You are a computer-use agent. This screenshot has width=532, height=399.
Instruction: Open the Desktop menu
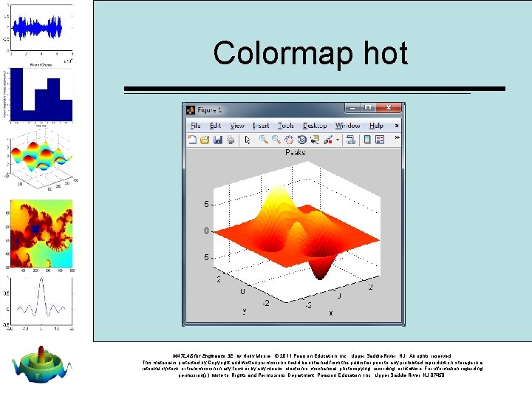tap(315, 126)
